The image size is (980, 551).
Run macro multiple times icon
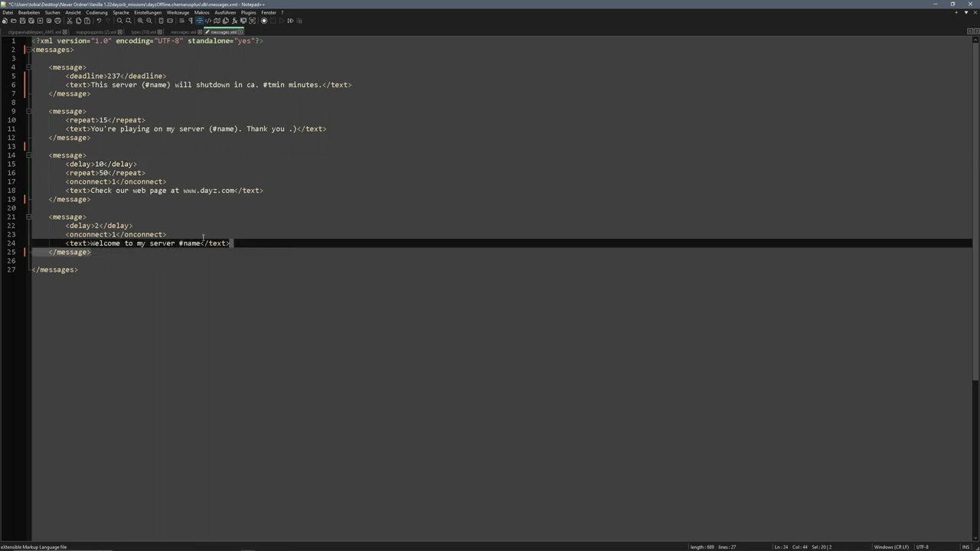pyautogui.click(x=290, y=21)
